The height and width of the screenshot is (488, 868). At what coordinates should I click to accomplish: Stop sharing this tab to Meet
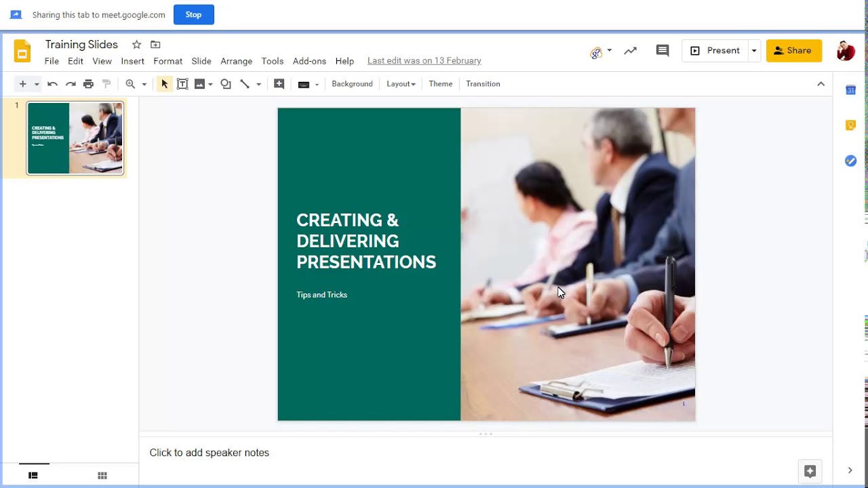pyautogui.click(x=193, y=14)
